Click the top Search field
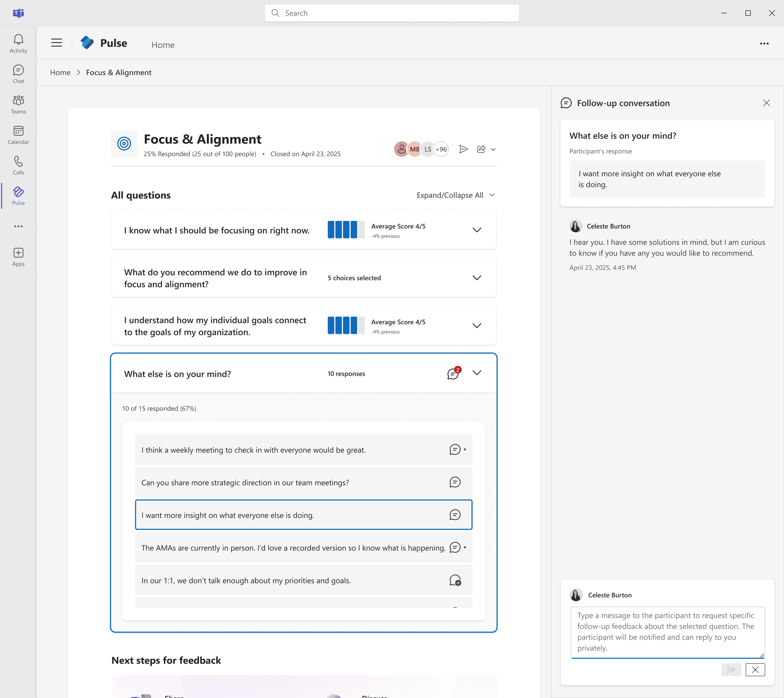 (391, 13)
